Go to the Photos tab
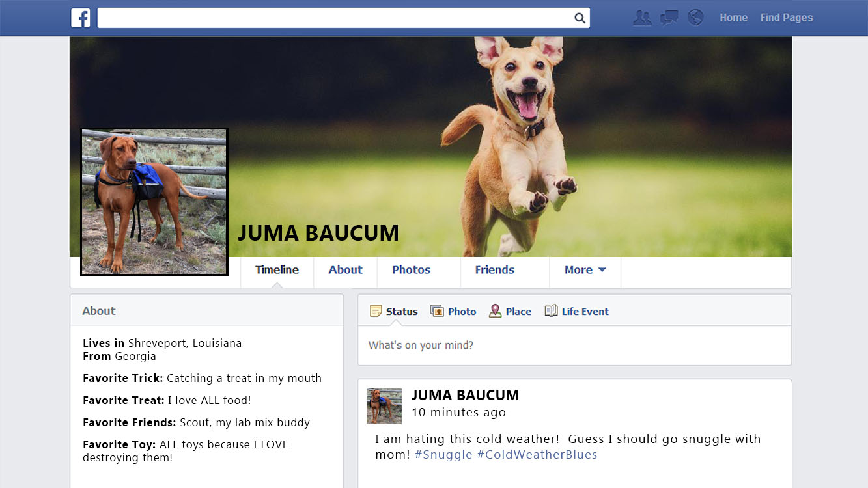This screenshot has height=488, width=868. pyautogui.click(x=411, y=270)
